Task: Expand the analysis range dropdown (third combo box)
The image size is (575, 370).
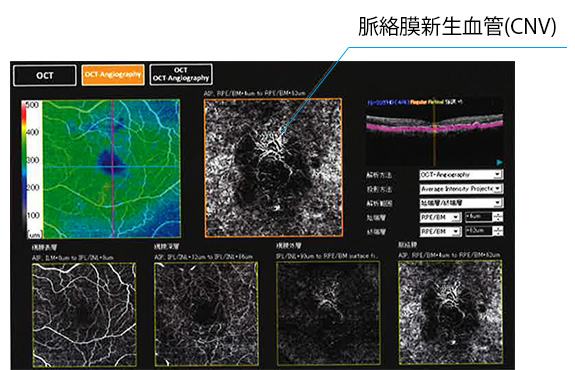Action: click(x=461, y=203)
